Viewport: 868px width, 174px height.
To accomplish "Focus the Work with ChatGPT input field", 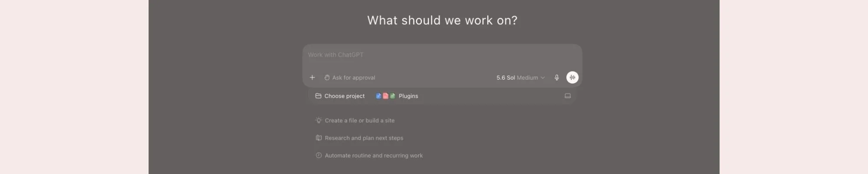I will (442, 55).
